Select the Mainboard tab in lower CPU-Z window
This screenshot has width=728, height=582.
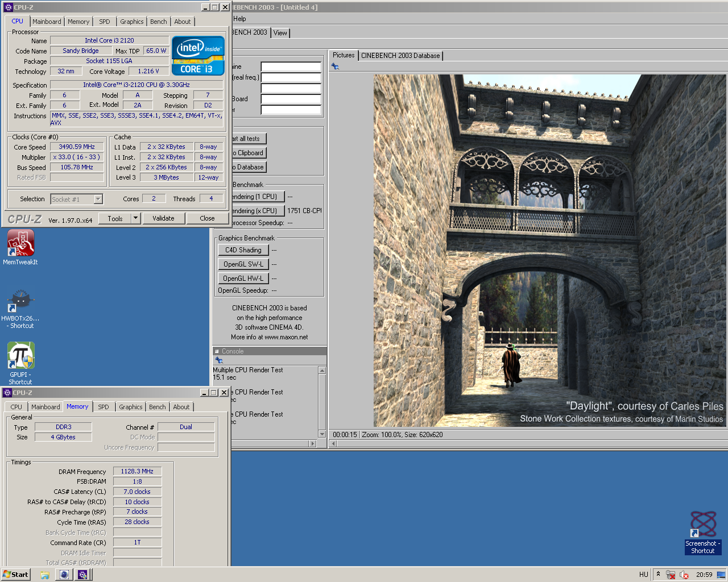coord(45,407)
